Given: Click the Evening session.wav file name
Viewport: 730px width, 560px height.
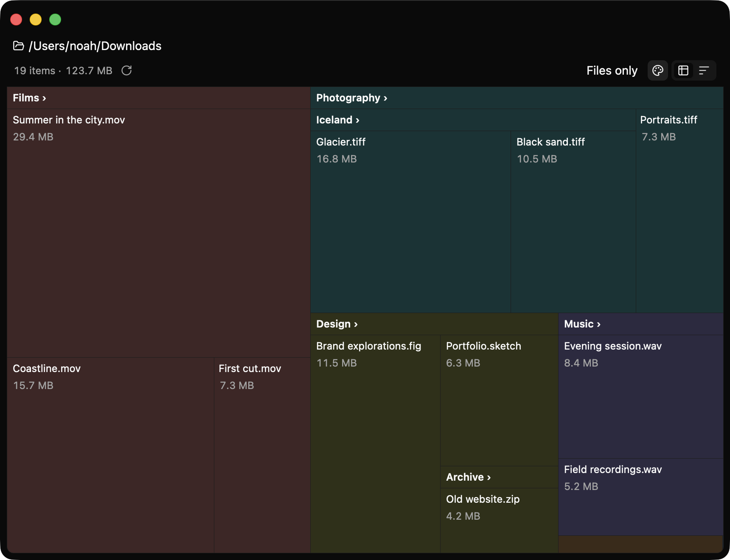Looking at the screenshot, I should click(x=613, y=346).
